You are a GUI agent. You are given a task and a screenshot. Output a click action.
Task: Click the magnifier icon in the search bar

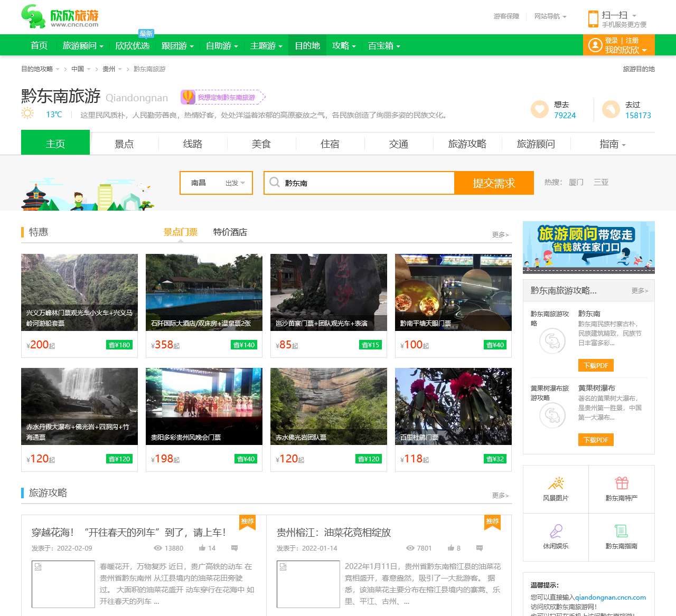coord(275,183)
